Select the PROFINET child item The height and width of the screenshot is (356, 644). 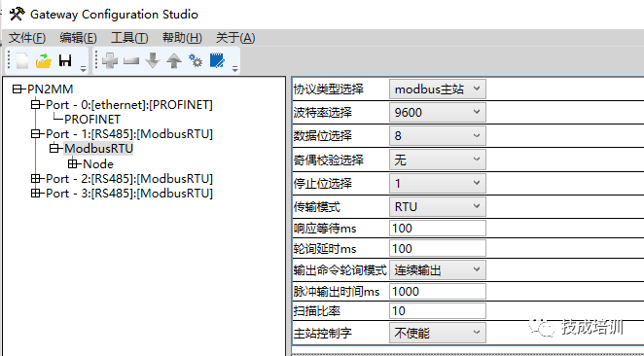click(x=92, y=120)
